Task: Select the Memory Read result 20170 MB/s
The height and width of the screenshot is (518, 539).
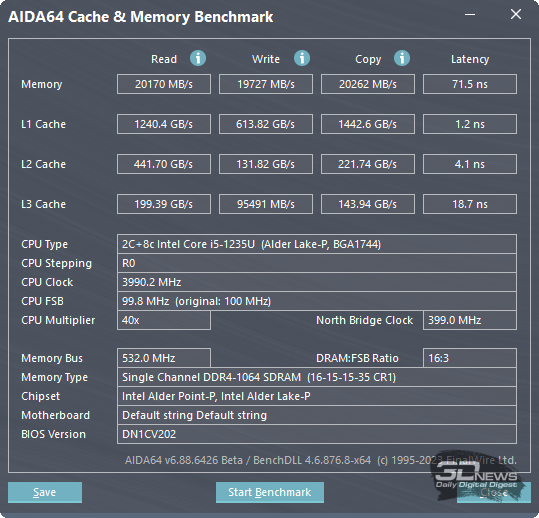Action: tap(164, 84)
